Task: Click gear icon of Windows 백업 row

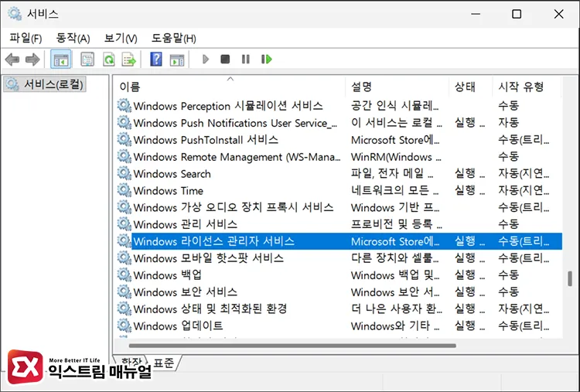Action: click(125, 275)
